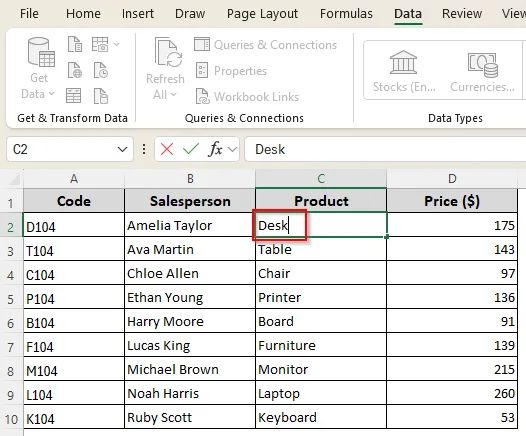Click the From Picture icon
The height and width of the screenshot is (436, 526).
tap(100, 44)
